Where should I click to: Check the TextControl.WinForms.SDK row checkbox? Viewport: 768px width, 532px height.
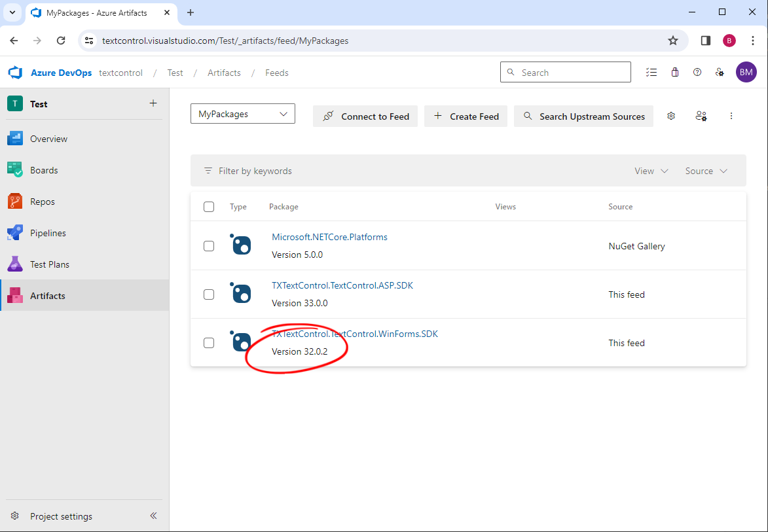click(x=209, y=343)
